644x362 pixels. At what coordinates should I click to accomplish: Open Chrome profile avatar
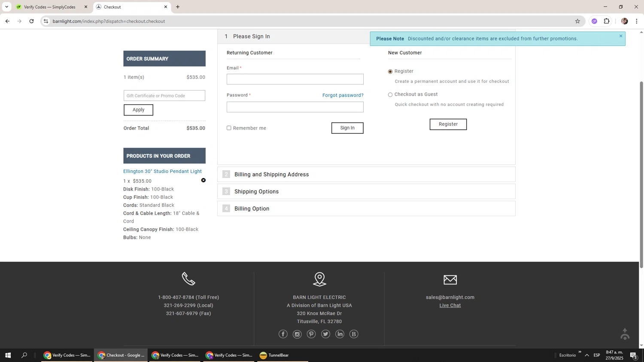click(624, 21)
